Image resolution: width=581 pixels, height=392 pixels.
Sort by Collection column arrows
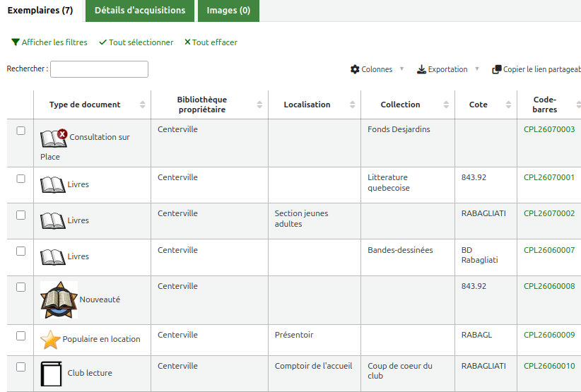point(446,105)
